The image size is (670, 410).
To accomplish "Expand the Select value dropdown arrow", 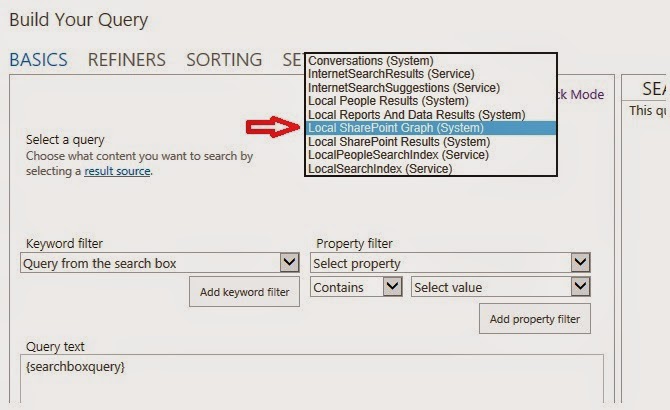I will 580,287.
